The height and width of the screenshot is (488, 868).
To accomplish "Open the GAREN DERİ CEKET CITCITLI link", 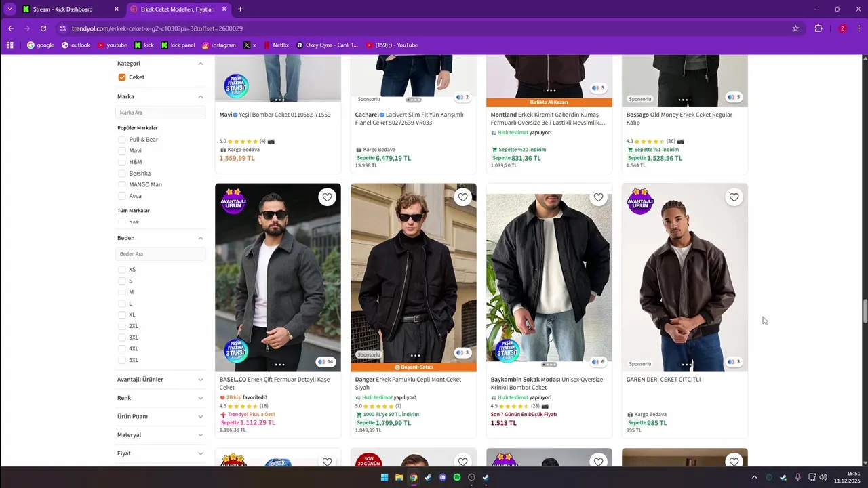I will tap(663, 380).
